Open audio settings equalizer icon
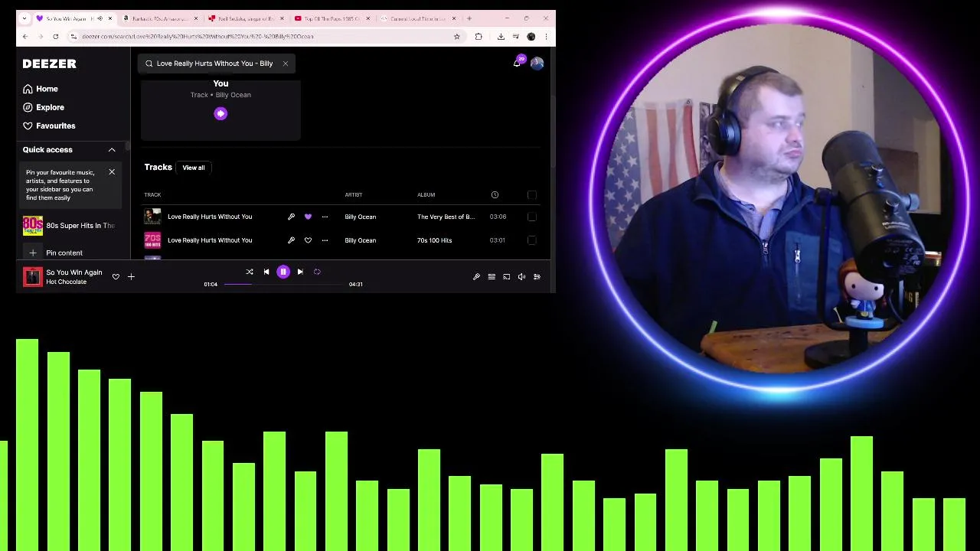Screen dimensions: 980x551 (x=537, y=277)
